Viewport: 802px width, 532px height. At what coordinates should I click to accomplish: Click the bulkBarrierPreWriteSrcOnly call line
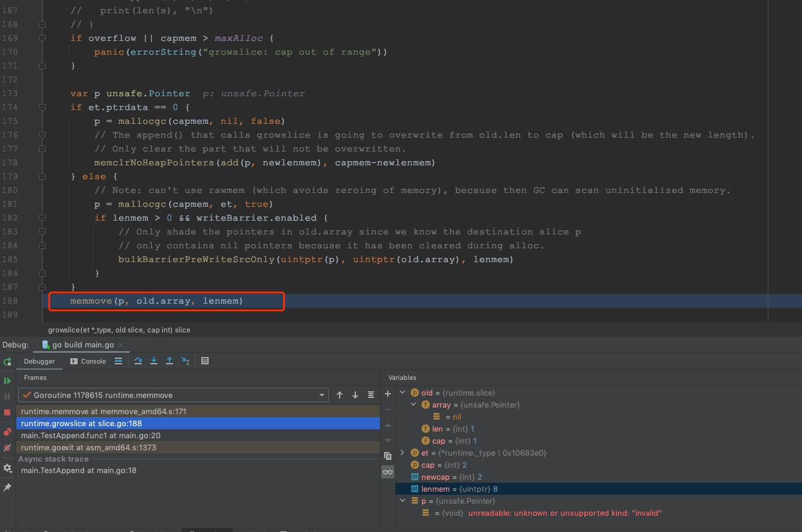(316, 260)
